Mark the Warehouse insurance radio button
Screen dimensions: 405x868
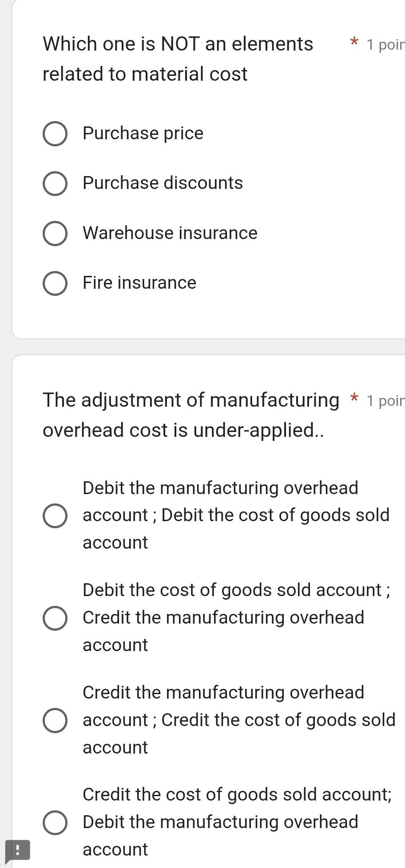(55, 233)
